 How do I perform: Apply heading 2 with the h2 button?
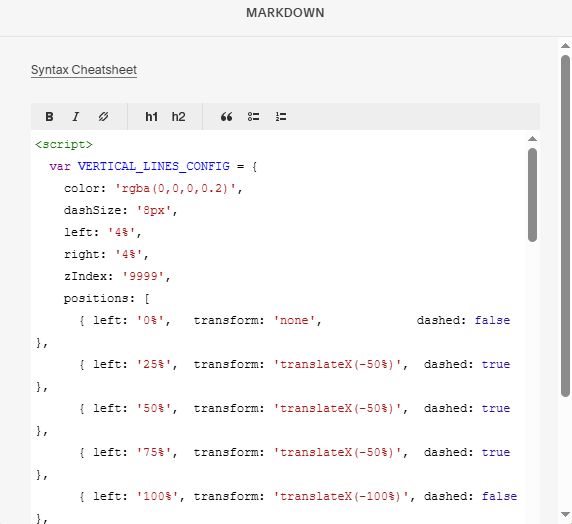coord(178,117)
